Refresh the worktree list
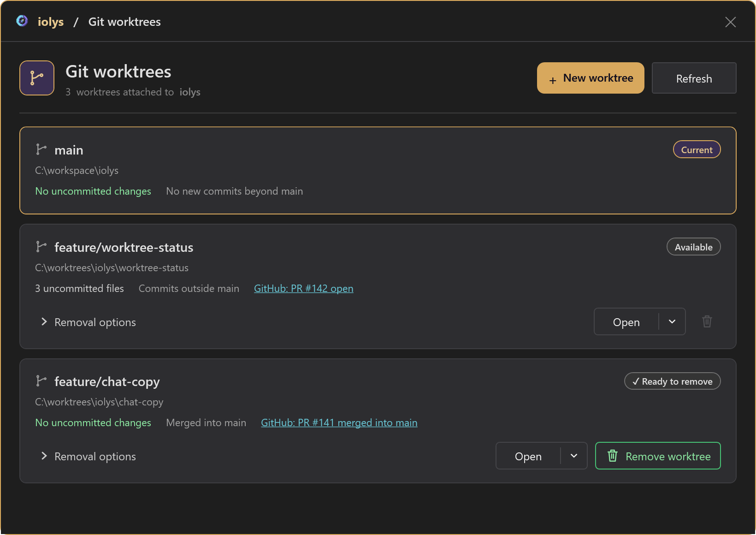Screen dimensions: 756x535 694,78
